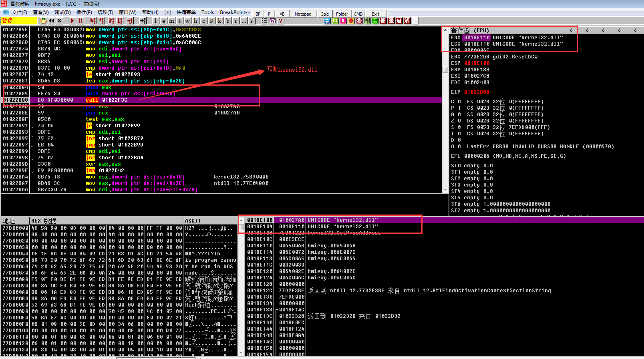Open Executable Modules with 'e' icon

[x=163, y=21]
